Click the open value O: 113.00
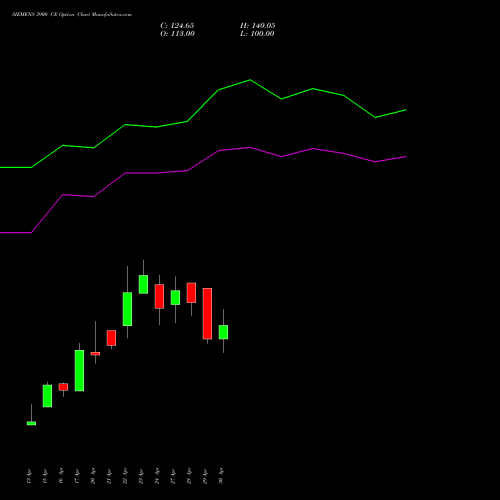500x500 pixels. [x=177, y=34]
